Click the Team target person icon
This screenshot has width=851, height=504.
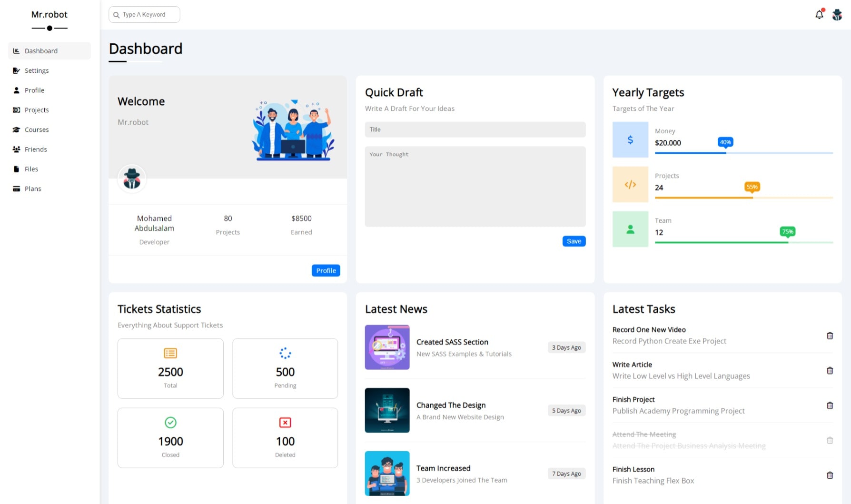[x=630, y=229]
